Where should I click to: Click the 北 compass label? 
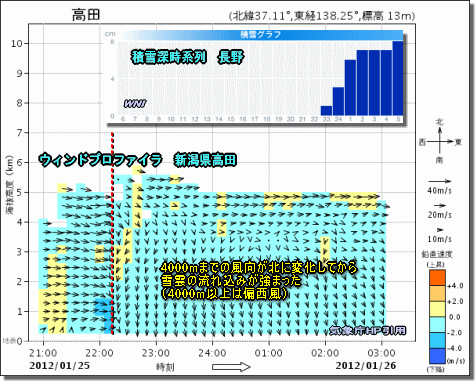click(x=440, y=122)
